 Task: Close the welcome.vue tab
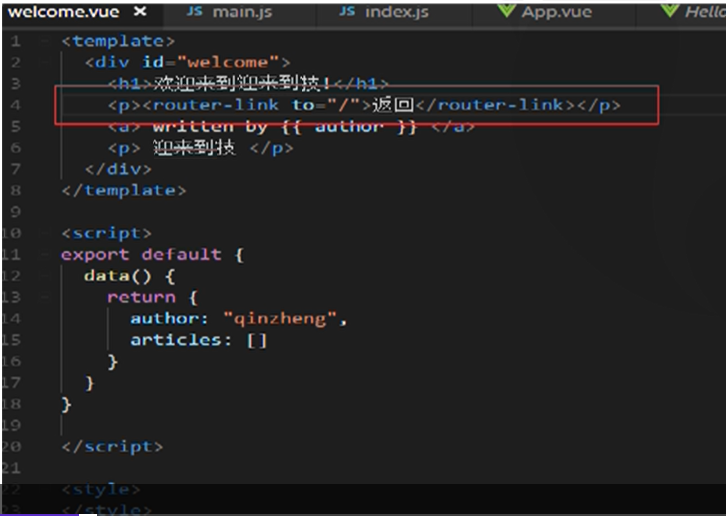[x=140, y=12]
